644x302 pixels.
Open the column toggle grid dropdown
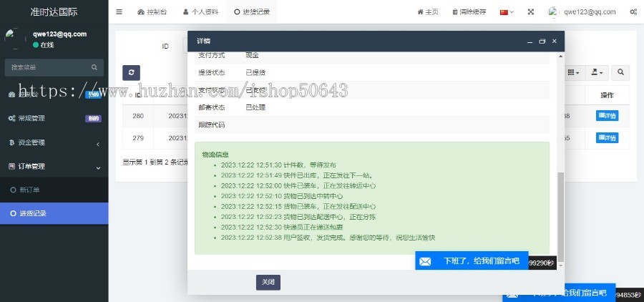point(573,73)
